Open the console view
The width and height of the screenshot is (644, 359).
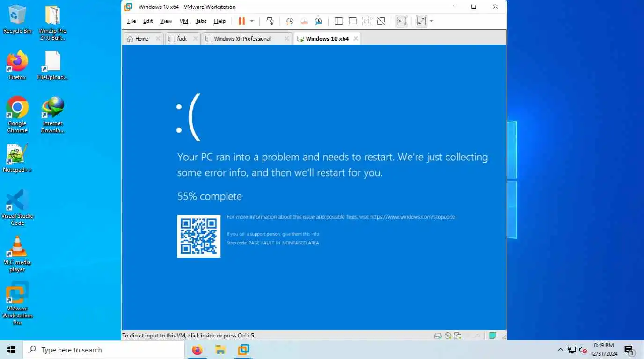(x=401, y=21)
